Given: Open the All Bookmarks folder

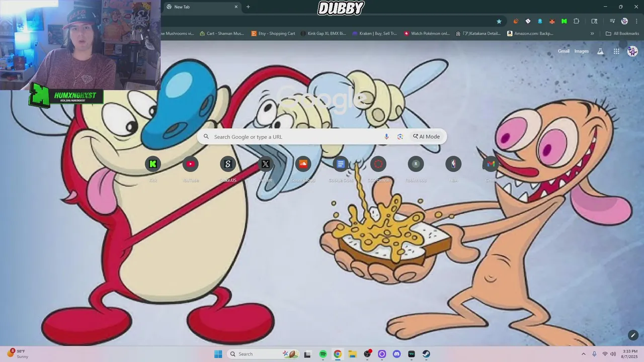Looking at the screenshot, I should pos(622,34).
